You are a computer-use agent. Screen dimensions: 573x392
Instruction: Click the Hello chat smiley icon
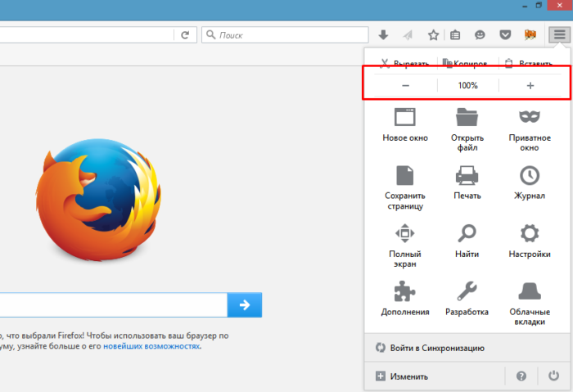point(480,34)
